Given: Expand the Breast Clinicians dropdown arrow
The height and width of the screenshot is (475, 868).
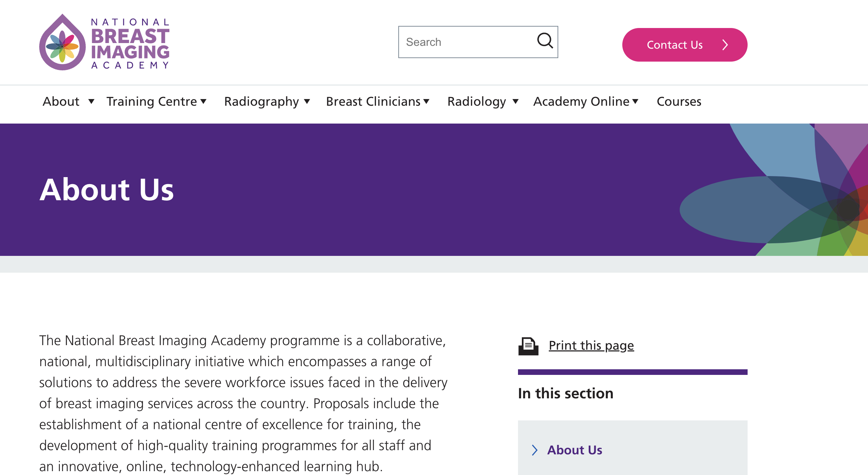Looking at the screenshot, I should (426, 102).
